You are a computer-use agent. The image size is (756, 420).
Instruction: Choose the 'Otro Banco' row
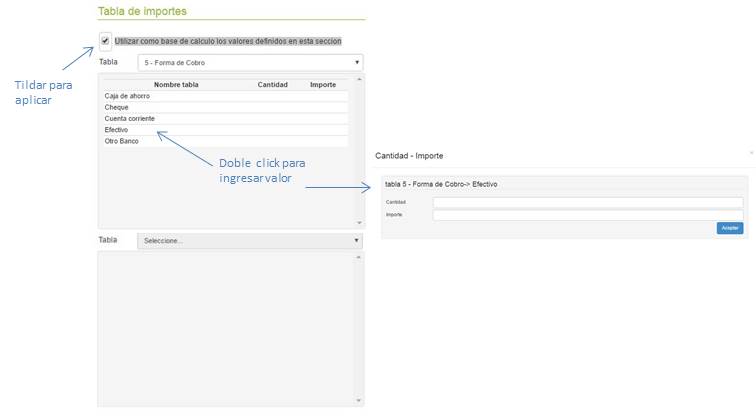121,141
